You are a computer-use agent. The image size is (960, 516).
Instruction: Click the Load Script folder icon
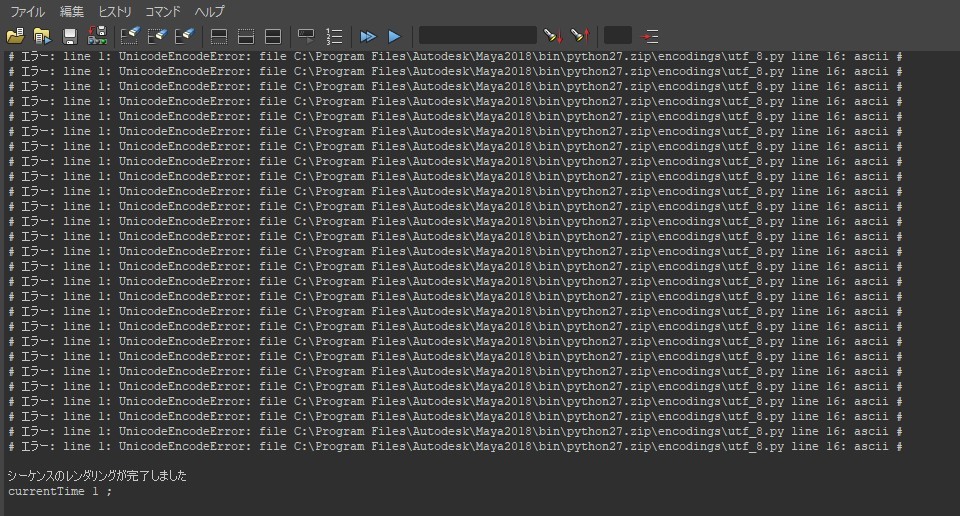pyautogui.click(x=15, y=36)
